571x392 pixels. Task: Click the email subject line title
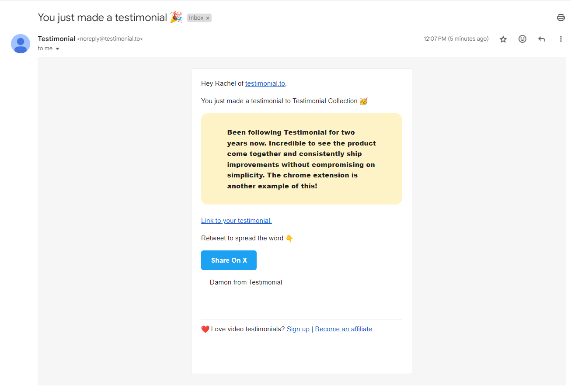click(103, 17)
